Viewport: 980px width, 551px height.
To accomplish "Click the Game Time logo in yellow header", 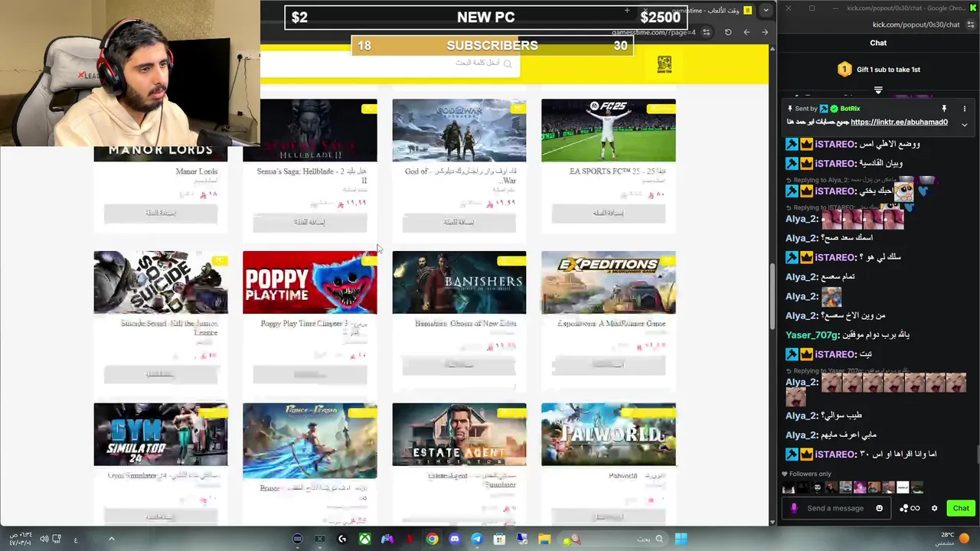I will coord(664,64).
